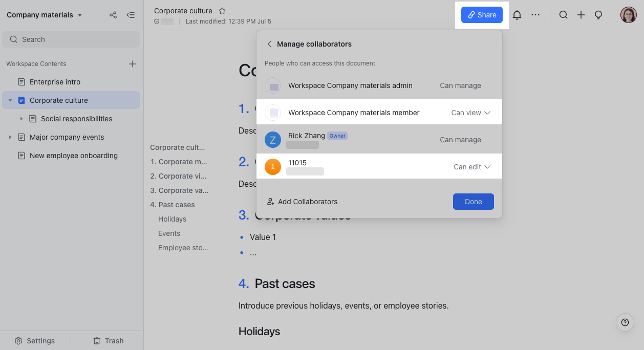The width and height of the screenshot is (644, 350).
Task: Open notifications with the bell icon
Action: click(x=517, y=15)
